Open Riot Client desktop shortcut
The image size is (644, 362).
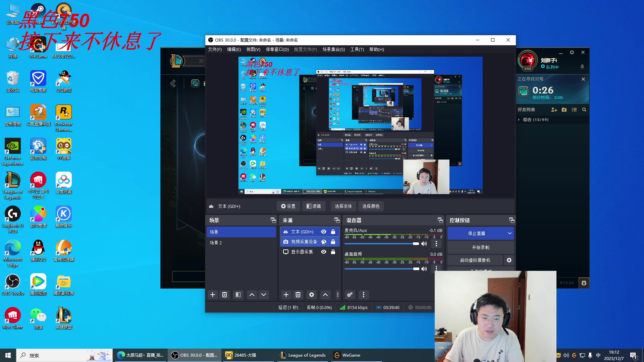pyautogui.click(x=13, y=318)
